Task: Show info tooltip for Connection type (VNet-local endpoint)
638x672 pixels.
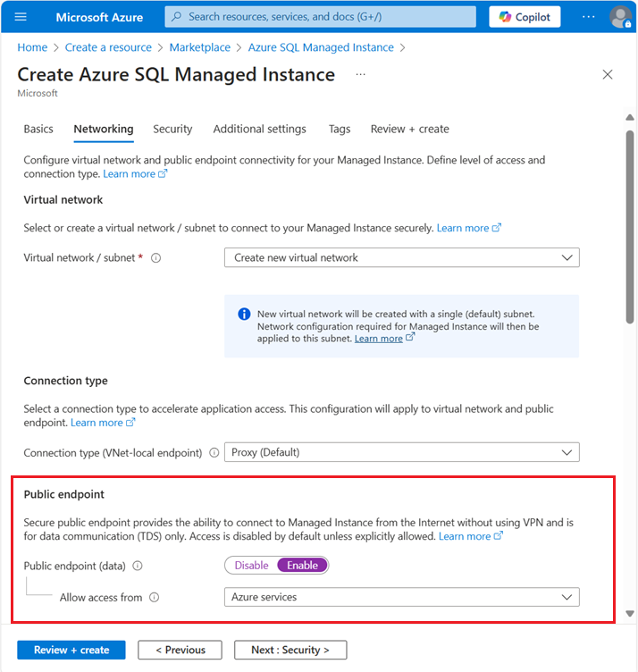Action: pos(214,452)
